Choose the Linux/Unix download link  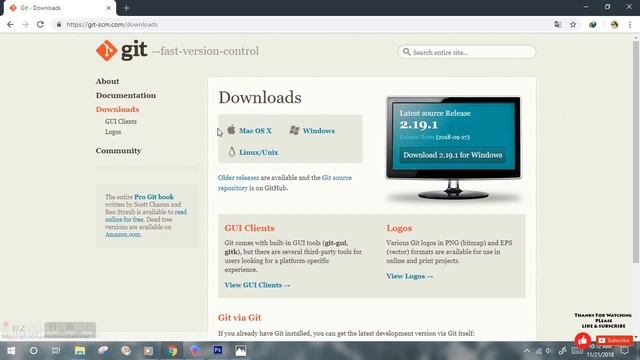[258, 152]
